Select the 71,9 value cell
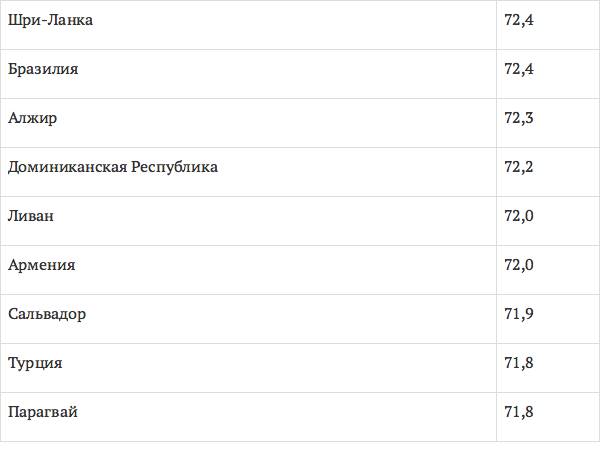This screenshot has width=600, height=462. coord(519,314)
